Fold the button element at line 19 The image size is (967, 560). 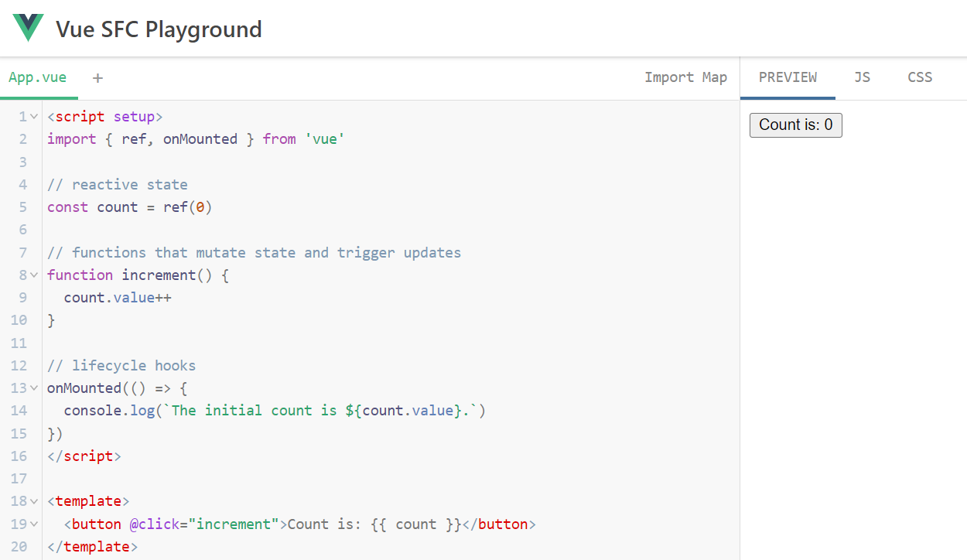34,524
